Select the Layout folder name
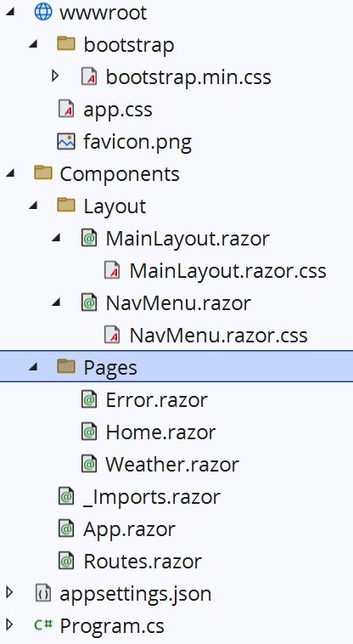 (x=115, y=206)
